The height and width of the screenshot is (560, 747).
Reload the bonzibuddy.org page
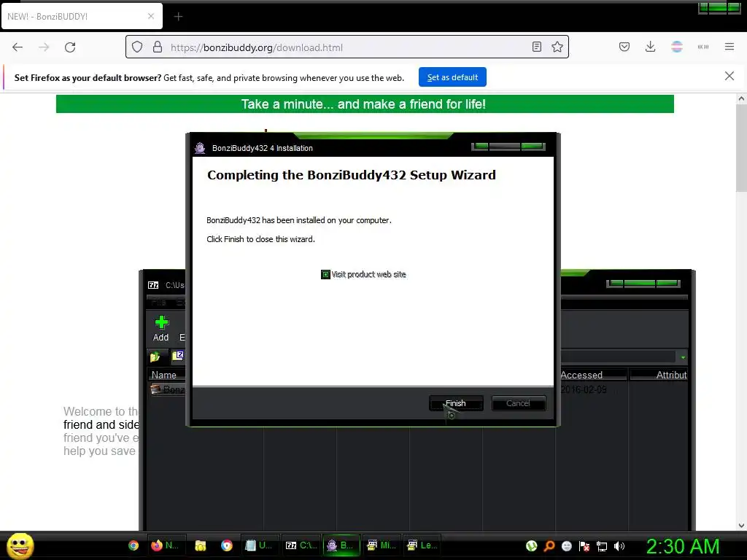click(70, 47)
